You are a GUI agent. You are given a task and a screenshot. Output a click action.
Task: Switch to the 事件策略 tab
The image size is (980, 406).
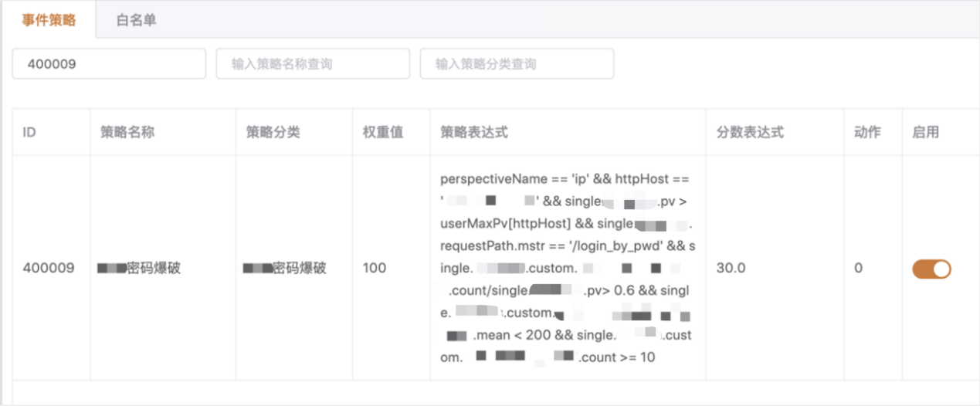(49, 20)
